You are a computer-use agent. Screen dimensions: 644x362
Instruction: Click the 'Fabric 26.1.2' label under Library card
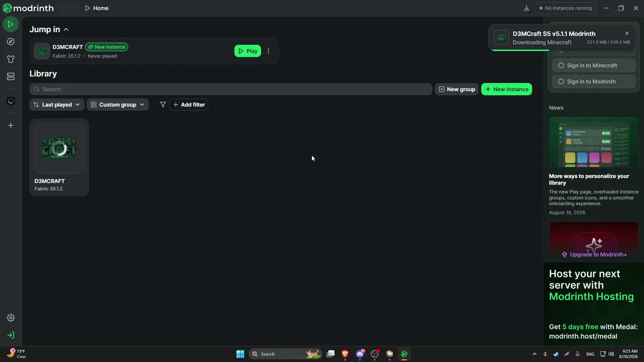click(x=48, y=189)
